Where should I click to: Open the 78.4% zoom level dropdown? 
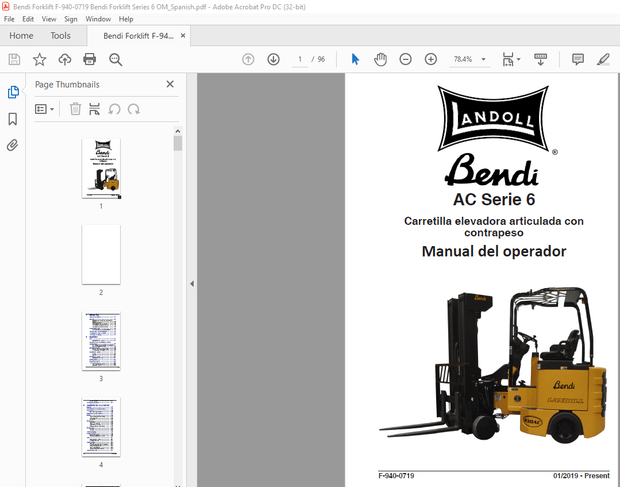tap(469, 59)
